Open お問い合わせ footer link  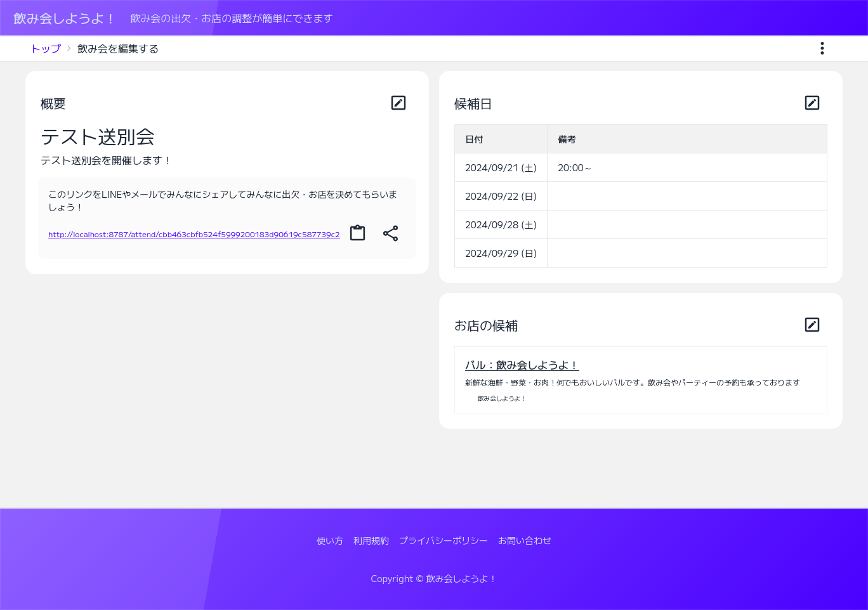pyautogui.click(x=525, y=541)
